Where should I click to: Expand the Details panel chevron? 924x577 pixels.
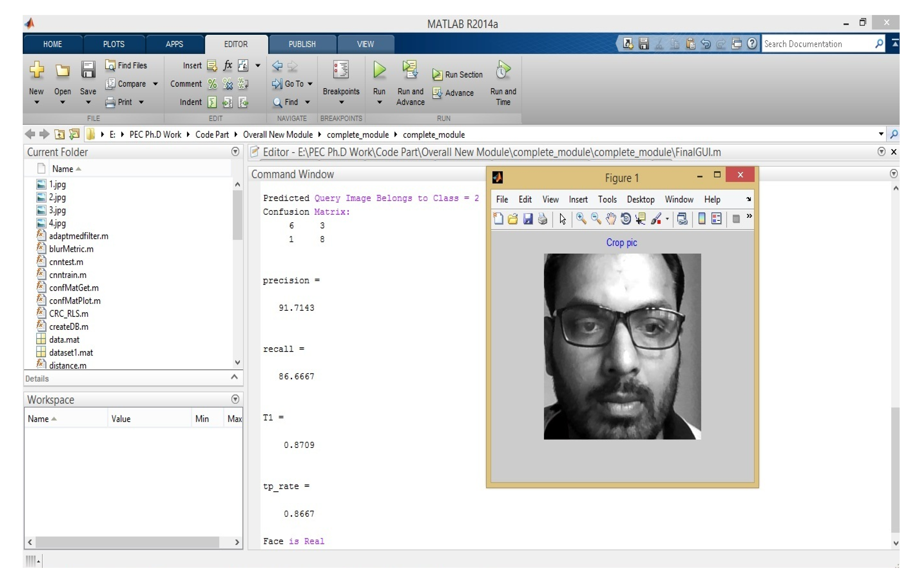coord(234,377)
